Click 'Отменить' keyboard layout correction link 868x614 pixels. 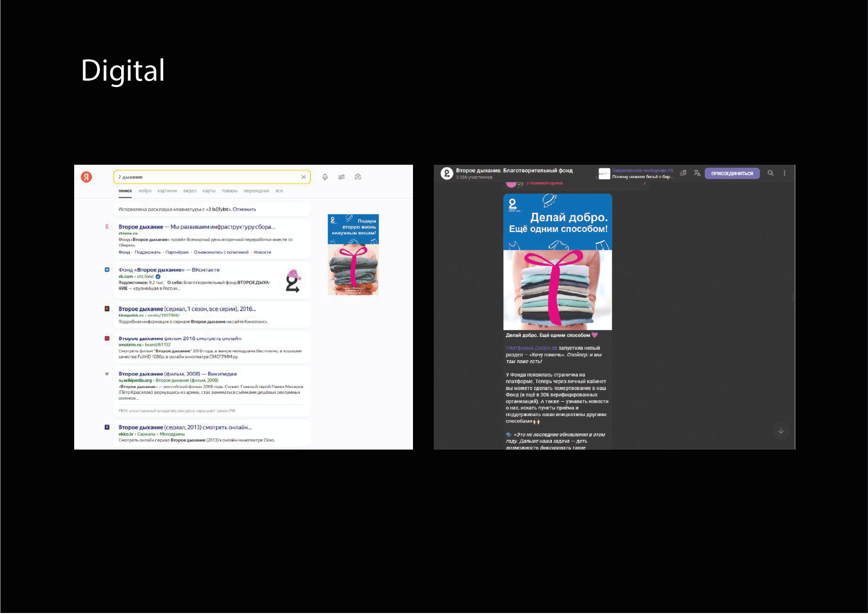click(244, 209)
